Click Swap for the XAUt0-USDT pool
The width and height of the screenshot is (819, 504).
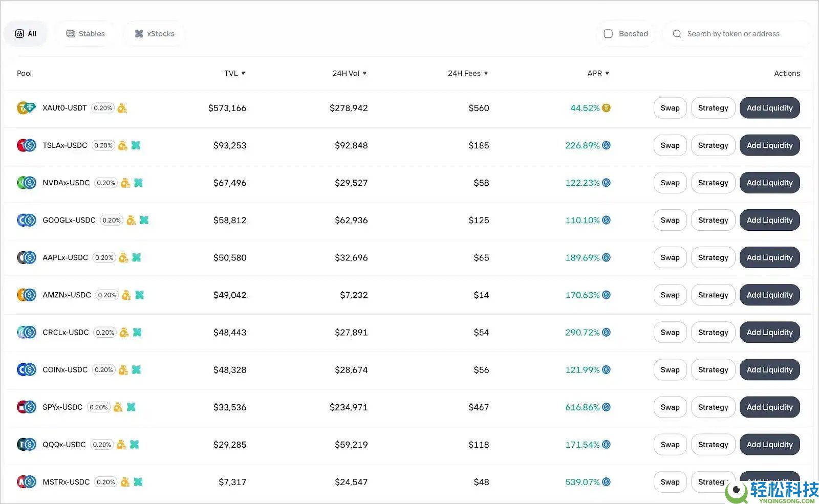click(x=670, y=108)
